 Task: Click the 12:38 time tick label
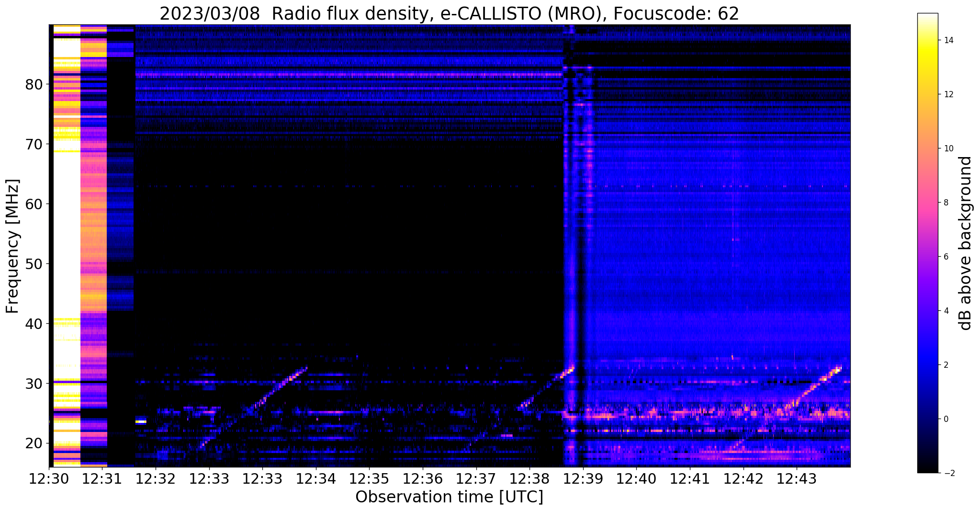click(x=529, y=478)
